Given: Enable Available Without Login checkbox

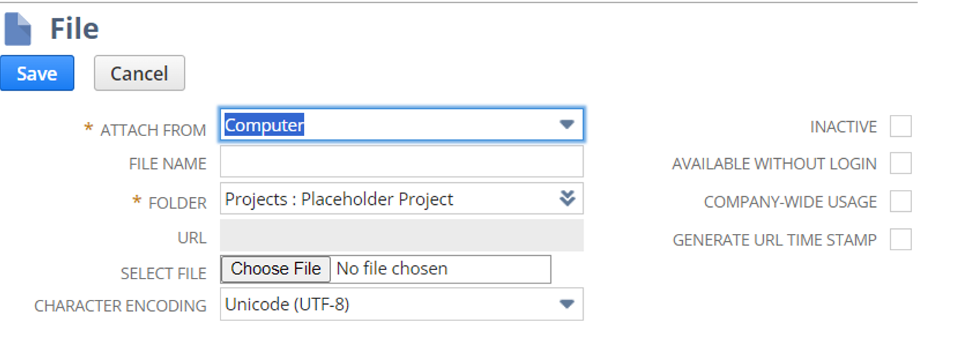Looking at the screenshot, I should tap(901, 164).
